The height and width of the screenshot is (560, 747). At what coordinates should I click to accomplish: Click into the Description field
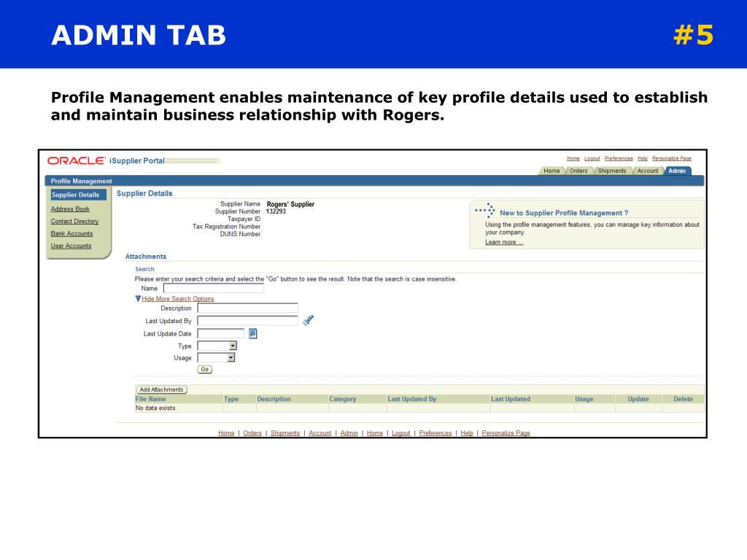coord(248,308)
